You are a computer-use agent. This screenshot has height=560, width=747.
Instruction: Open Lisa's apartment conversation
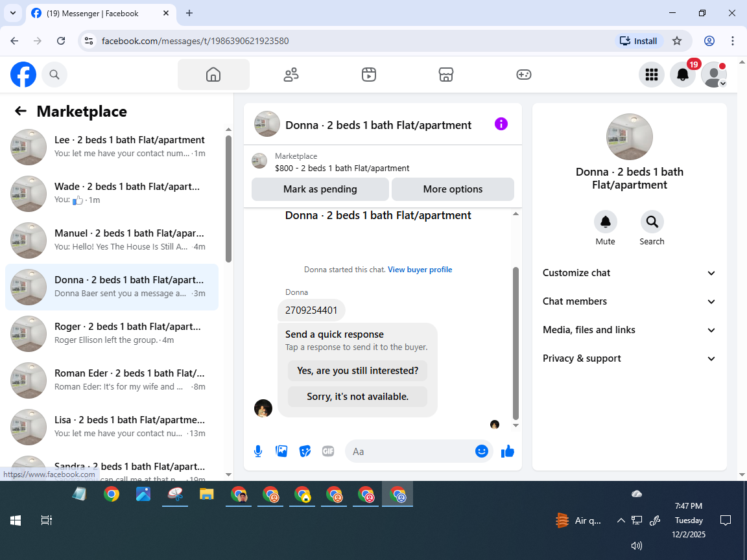click(x=112, y=426)
